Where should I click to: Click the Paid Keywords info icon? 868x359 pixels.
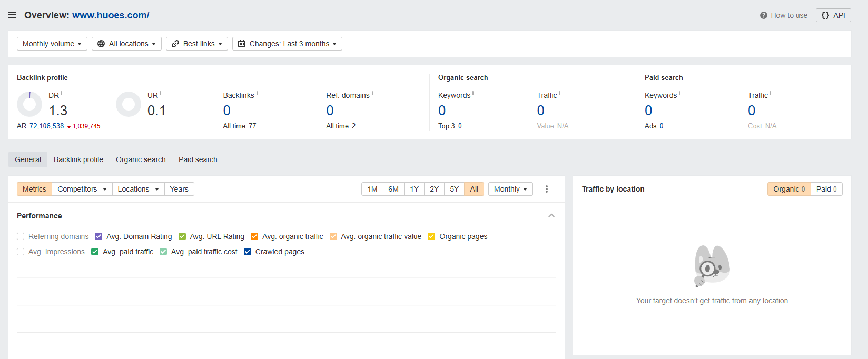pyautogui.click(x=679, y=93)
